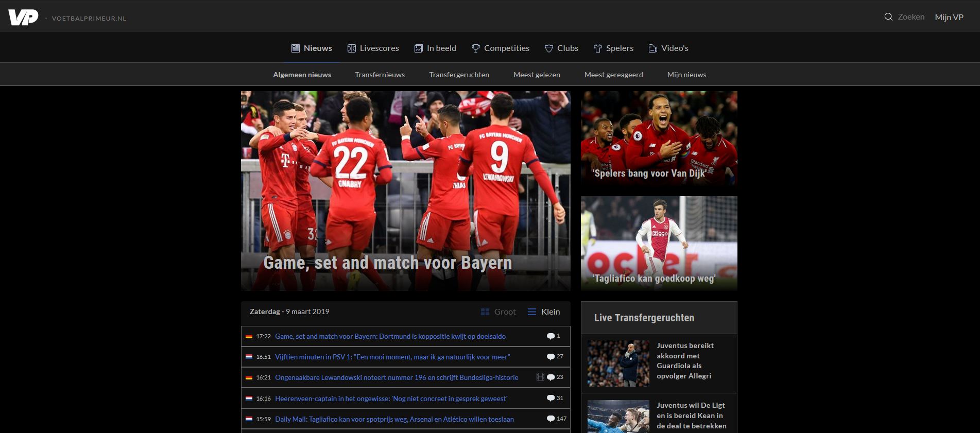Viewport: 980px width, 433px height.
Task: Open the Vijftien minuten in PSV 1 article
Action: 392,357
